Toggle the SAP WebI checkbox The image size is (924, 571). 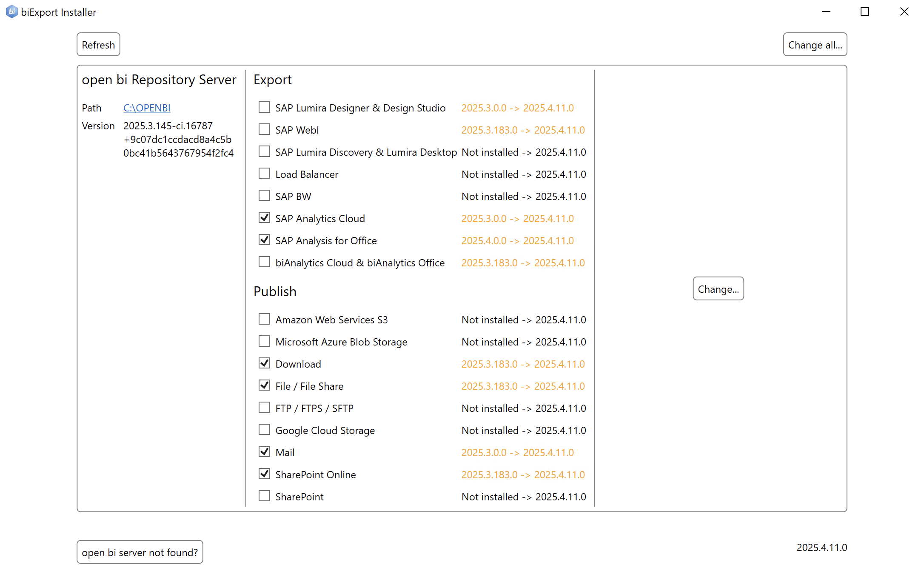[x=264, y=129]
